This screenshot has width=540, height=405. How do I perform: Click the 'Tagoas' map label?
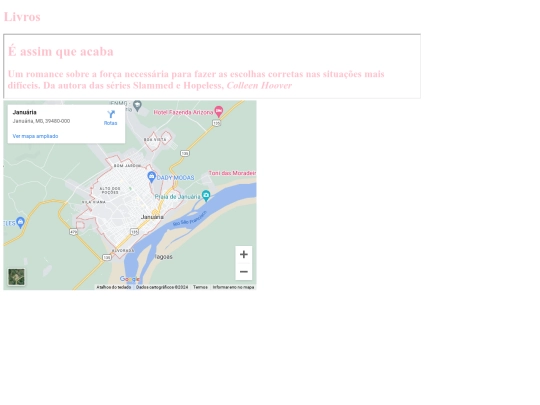click(163, 257)
